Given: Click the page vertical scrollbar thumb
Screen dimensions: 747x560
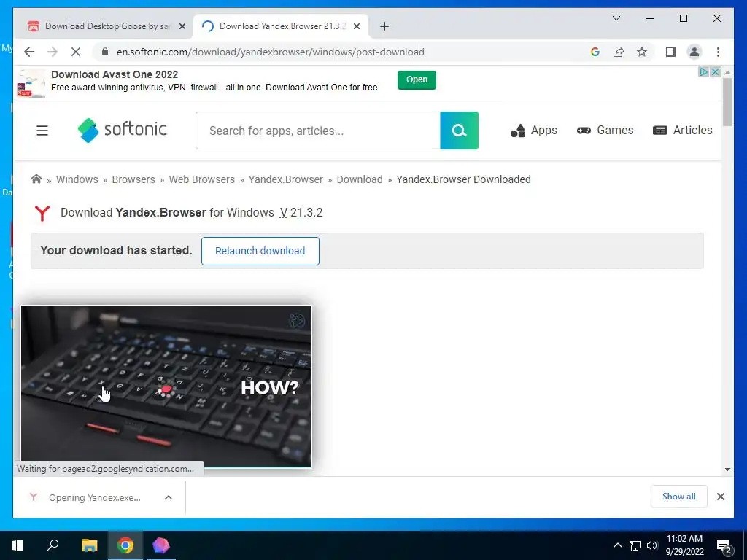Looking at the screenshot, I should point(727,102).
